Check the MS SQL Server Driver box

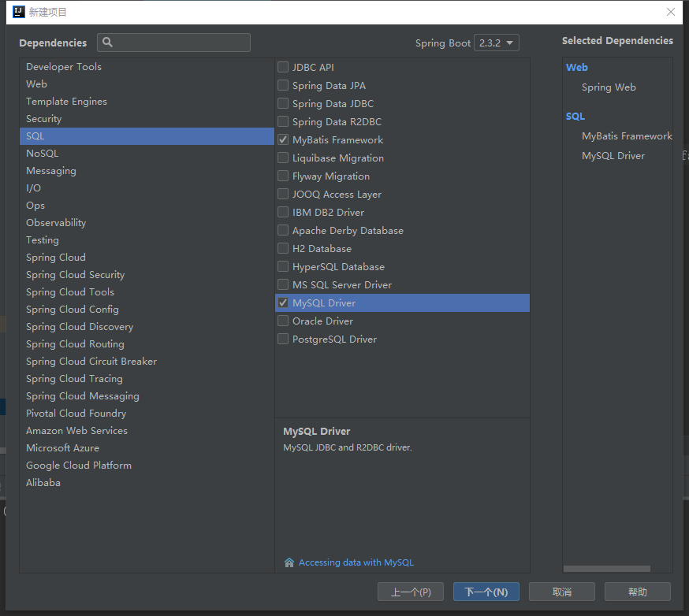pos(283,284)
